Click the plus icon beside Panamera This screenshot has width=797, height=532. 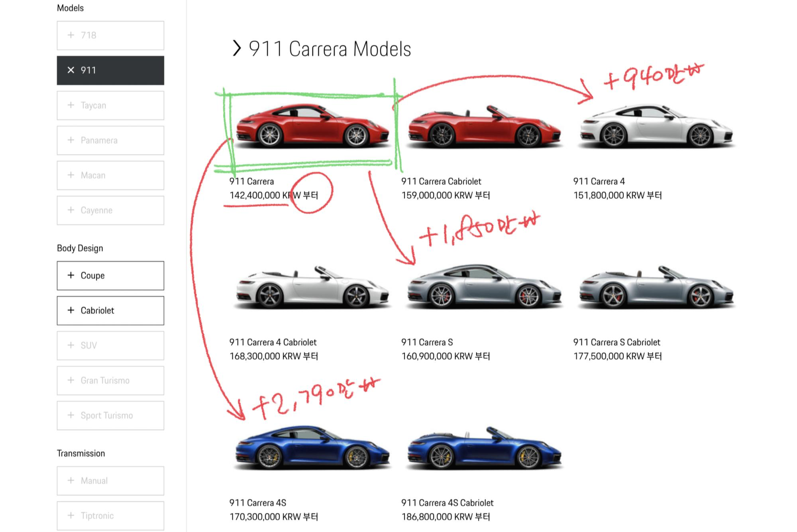[71, 140]
